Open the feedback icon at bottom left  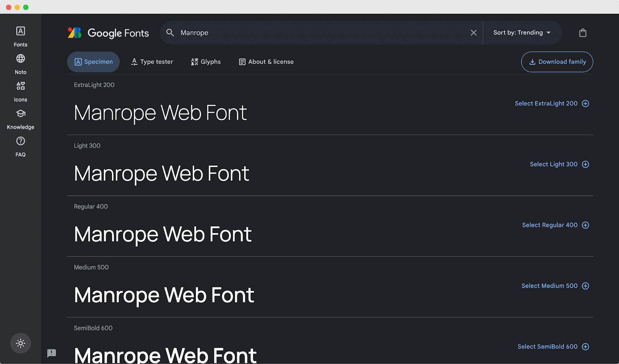51,354
